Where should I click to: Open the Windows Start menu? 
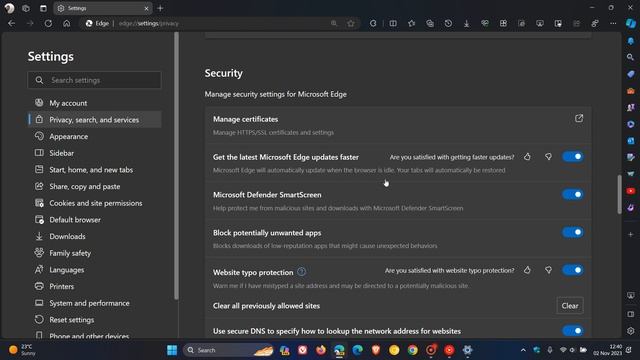(x=172, y=350)
